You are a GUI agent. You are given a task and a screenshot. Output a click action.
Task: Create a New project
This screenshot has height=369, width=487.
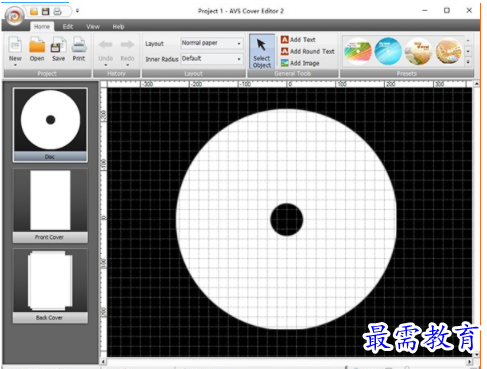pyautogui.click(x=15, y=49)
